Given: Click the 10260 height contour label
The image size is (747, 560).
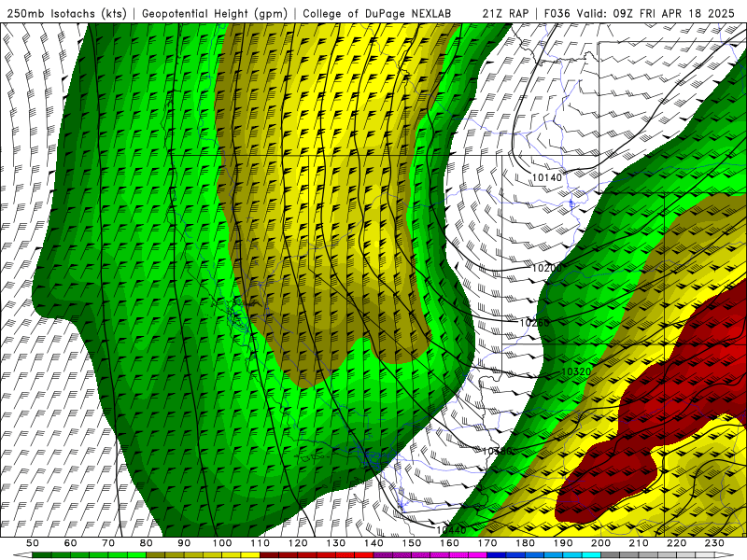Looking at the screenshot, I should click(534, 323).
